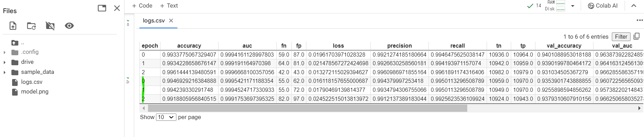Switch to the logs.csv tab

(x=154, y=21)
